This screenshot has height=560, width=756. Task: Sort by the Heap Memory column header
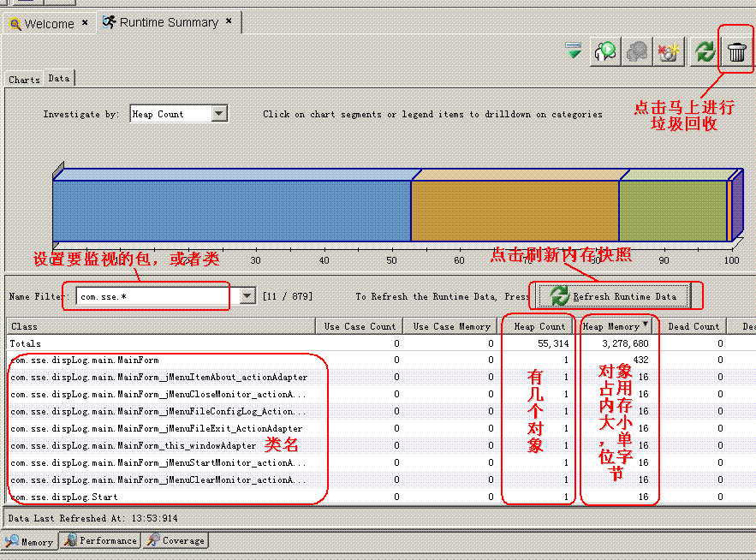click(x=615, y=326)
